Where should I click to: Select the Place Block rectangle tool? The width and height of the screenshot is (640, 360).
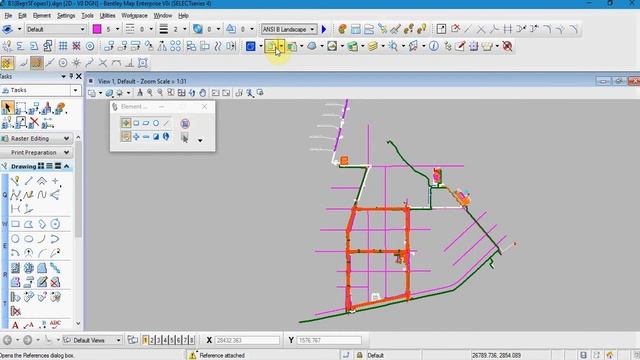(16, 224)
